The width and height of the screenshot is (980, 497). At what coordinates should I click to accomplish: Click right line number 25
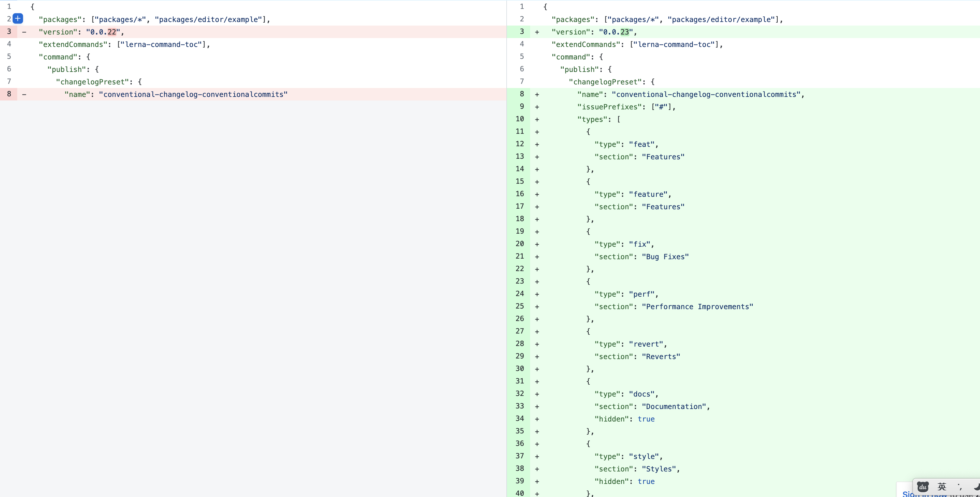[520, 306]
